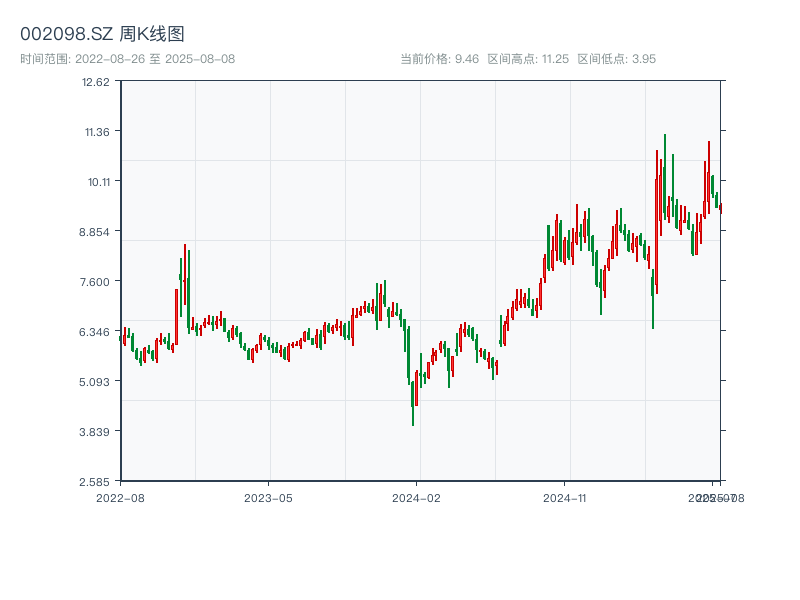Click the 2023-05 x-axis date label
The width and height of the screenshot is (800, 600).
[x=269, y=497]
